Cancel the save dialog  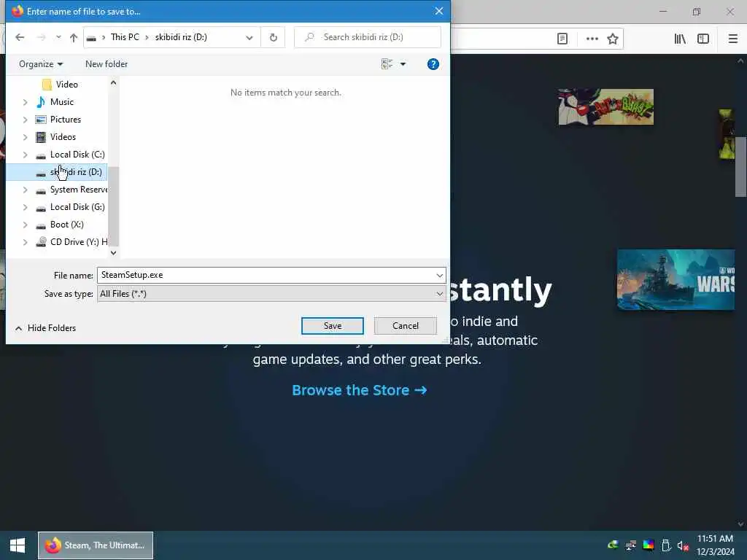click(406, 326)
